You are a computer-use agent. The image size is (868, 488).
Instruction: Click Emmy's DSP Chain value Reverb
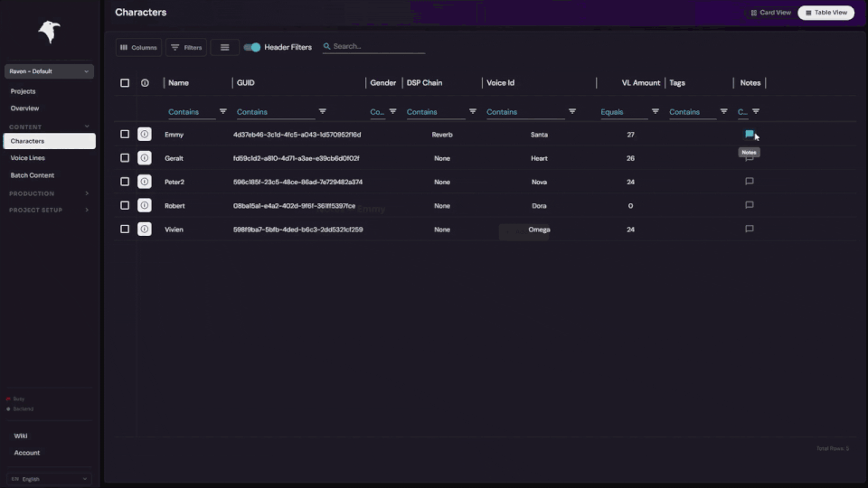442,135
